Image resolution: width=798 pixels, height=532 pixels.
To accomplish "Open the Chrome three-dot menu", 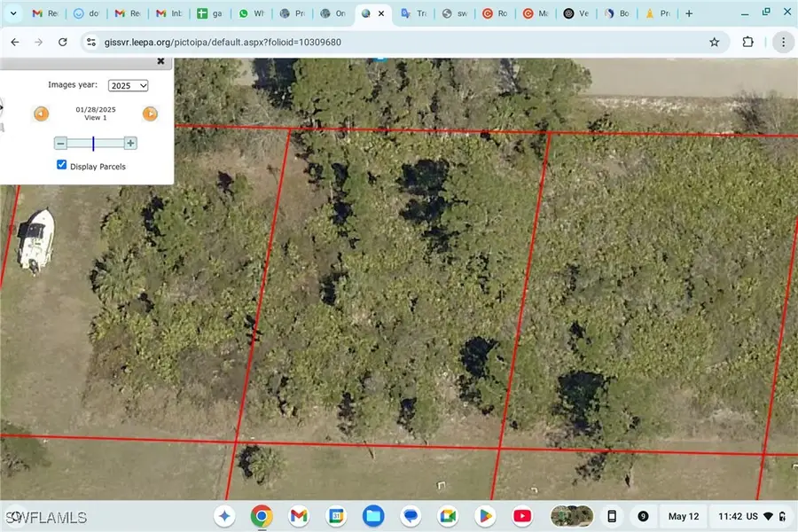I will point(782,42).
